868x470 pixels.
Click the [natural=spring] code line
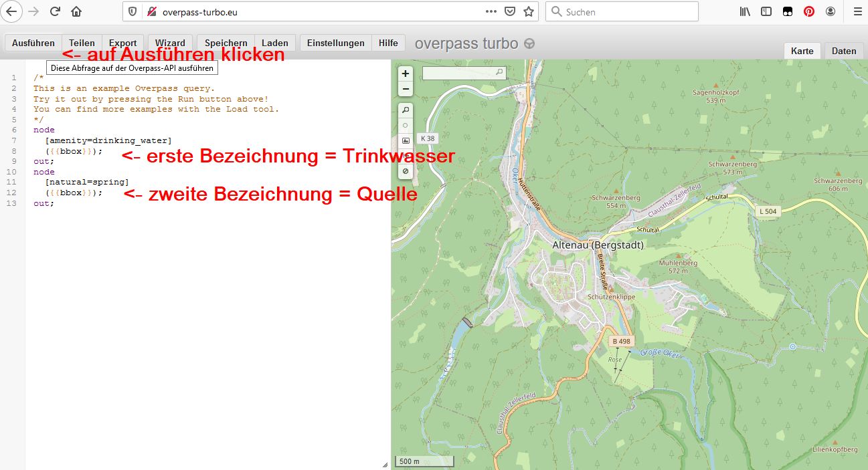click(87, 182)
